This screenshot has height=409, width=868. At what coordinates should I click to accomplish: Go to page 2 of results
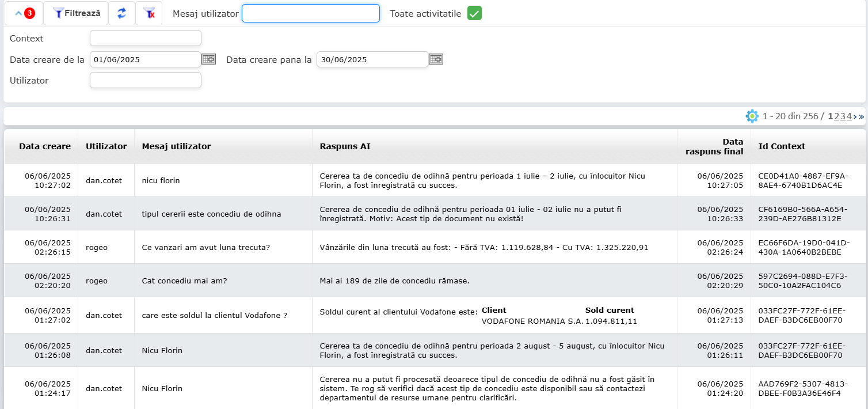(837, 116)
